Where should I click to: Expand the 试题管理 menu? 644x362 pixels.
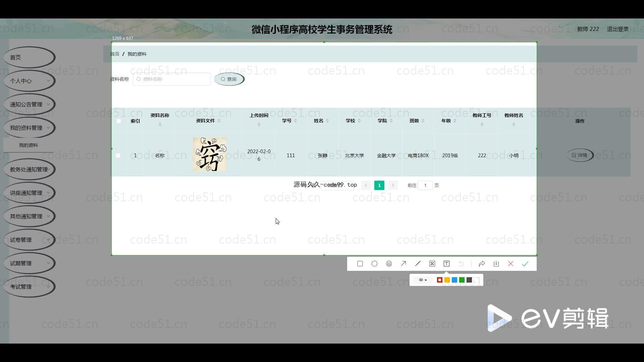[x=29, y=263]
